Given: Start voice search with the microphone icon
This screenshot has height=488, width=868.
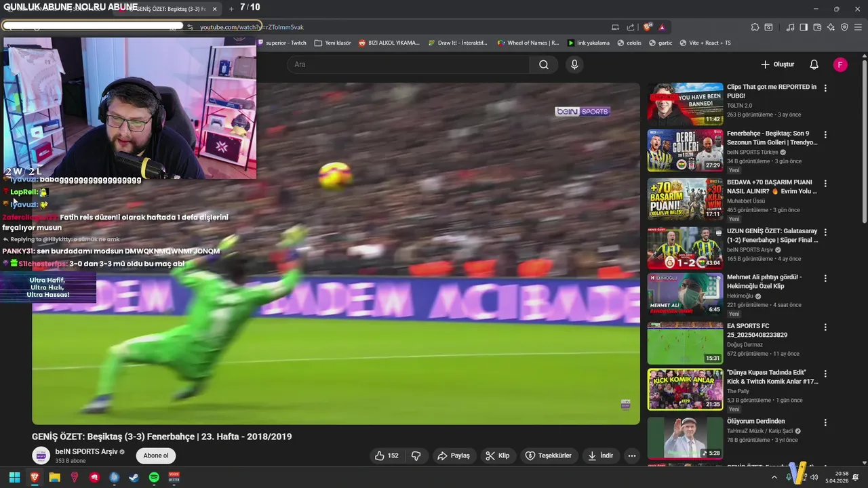Looking at the screenshot, I should pos(574,64).
